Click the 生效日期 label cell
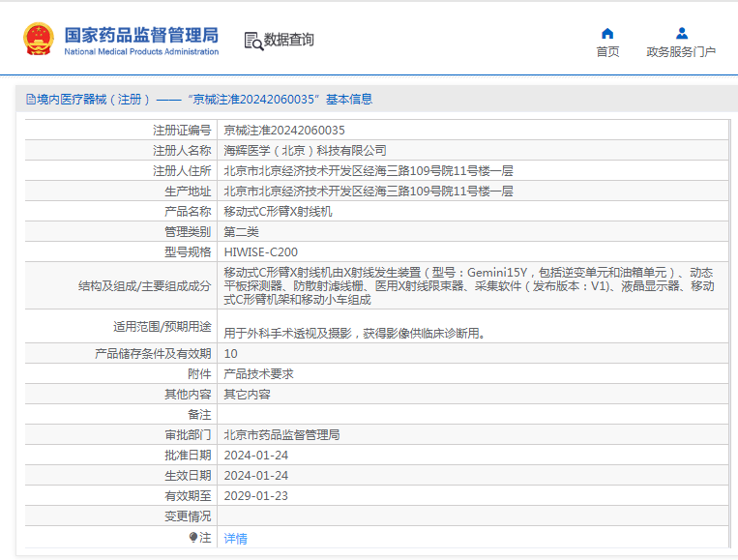This screenshot has height=560, width=738. (121, 476)
